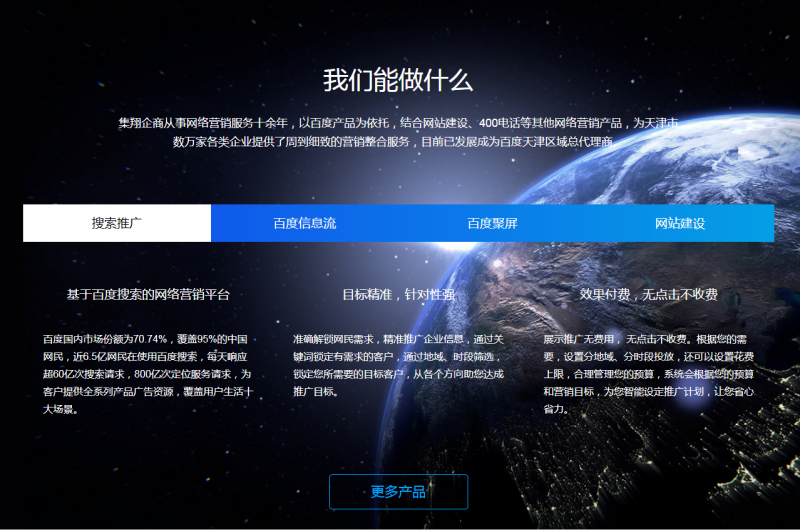This screenshot has height=530, width=800.
Task: Switch to the 百度信息流 tab
Action: pos(305,223)
